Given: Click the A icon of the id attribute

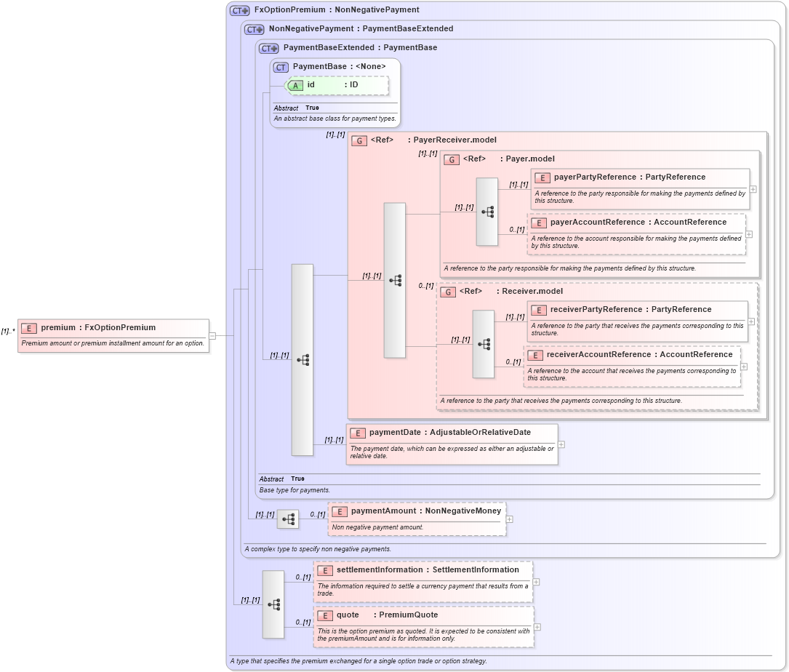Looking at the screenshot, I should [x=295, y=85].
